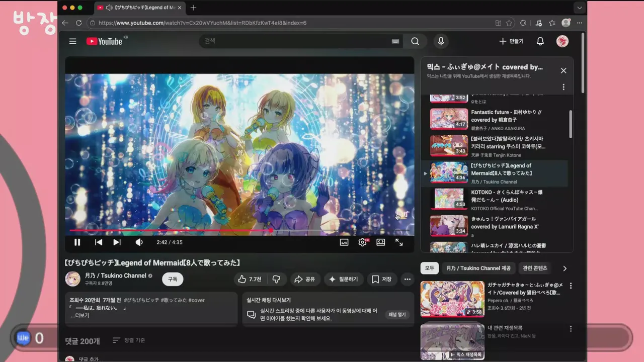Dislike the video
Viewport: 644px width, 362px height.
pyautogui.click(x=276, y=279)
